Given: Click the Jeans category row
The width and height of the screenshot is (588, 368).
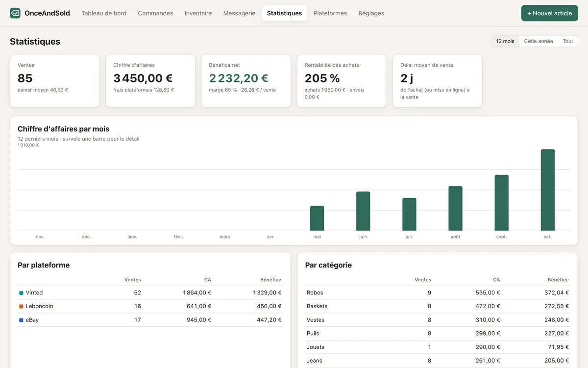Looking at the screenshot, I should click(438, 361).
